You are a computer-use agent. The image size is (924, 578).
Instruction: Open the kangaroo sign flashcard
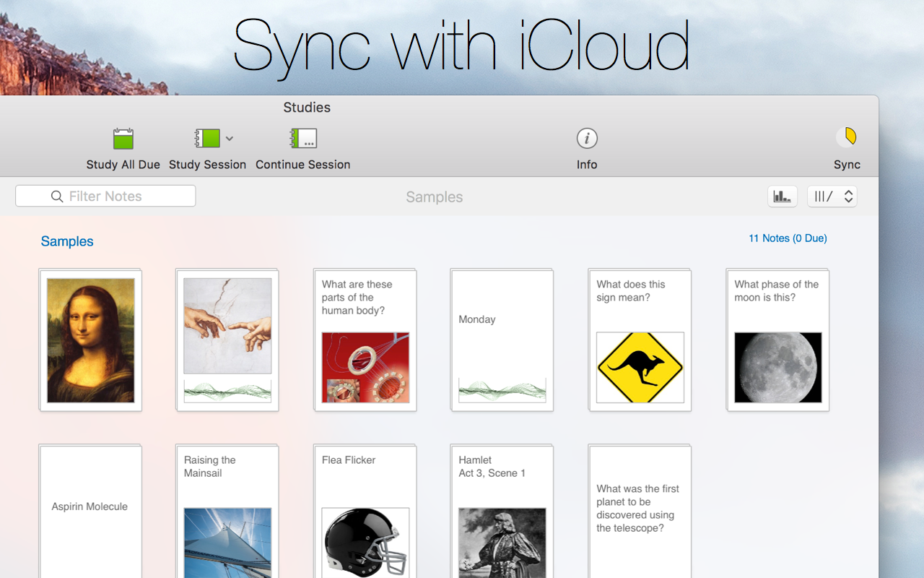coord(640,340)
